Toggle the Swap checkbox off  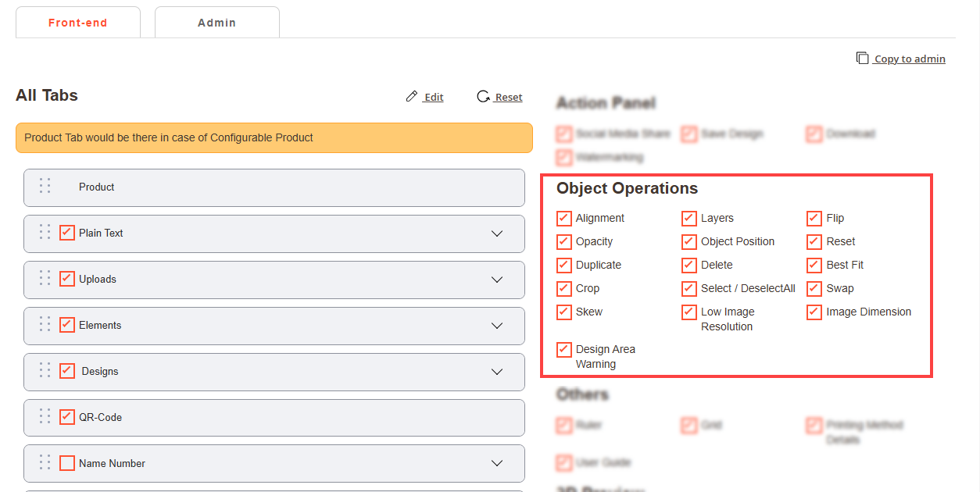[814, 288]
